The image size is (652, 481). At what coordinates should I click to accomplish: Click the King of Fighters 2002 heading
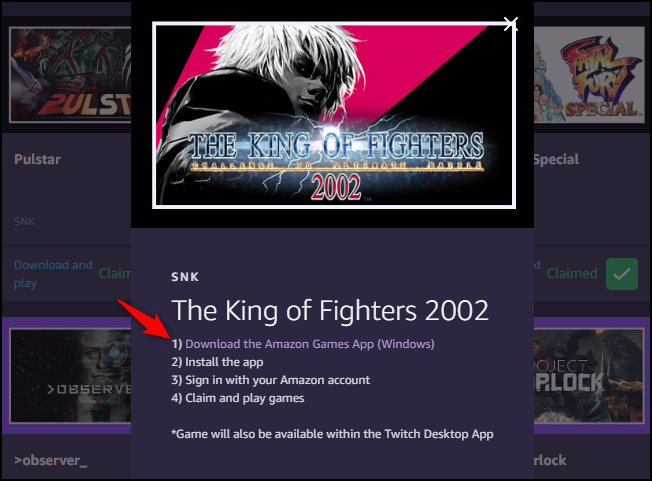point(330,311)
